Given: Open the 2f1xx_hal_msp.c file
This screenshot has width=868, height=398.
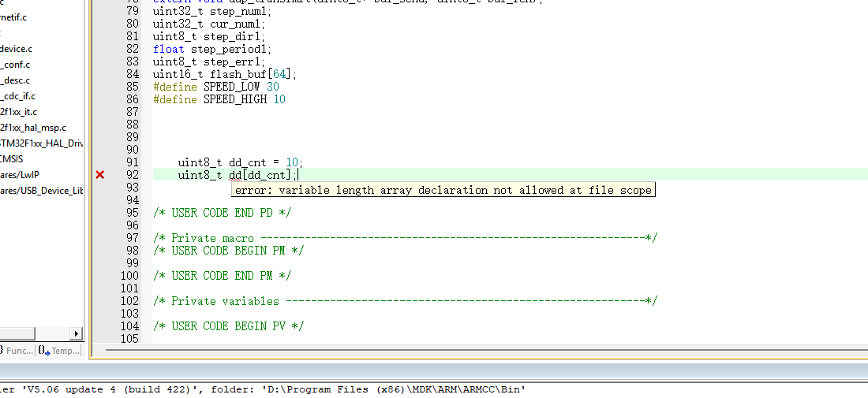Looking at the screenshot, I should tap(33, 128).
